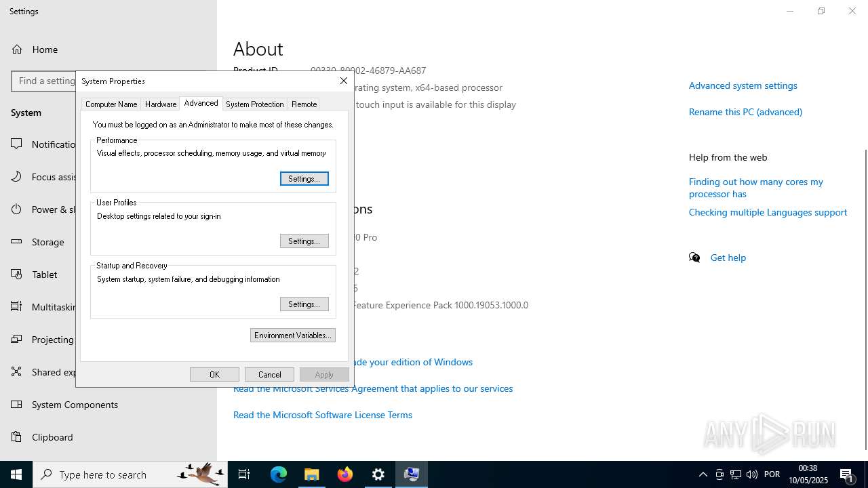Open Rename this PC (advanced) link

(745, 112)
